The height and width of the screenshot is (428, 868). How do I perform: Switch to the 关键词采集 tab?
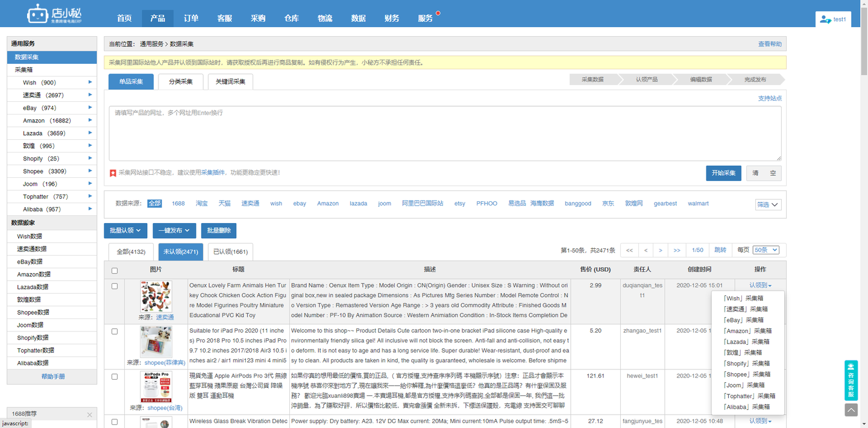[x=230, y=82]
